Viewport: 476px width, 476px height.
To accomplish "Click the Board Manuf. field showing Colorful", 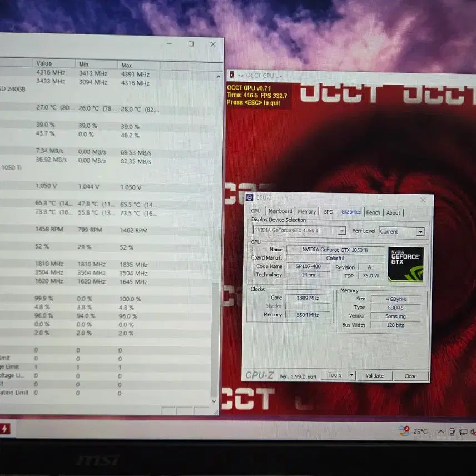I will click(x=335, y=258).
